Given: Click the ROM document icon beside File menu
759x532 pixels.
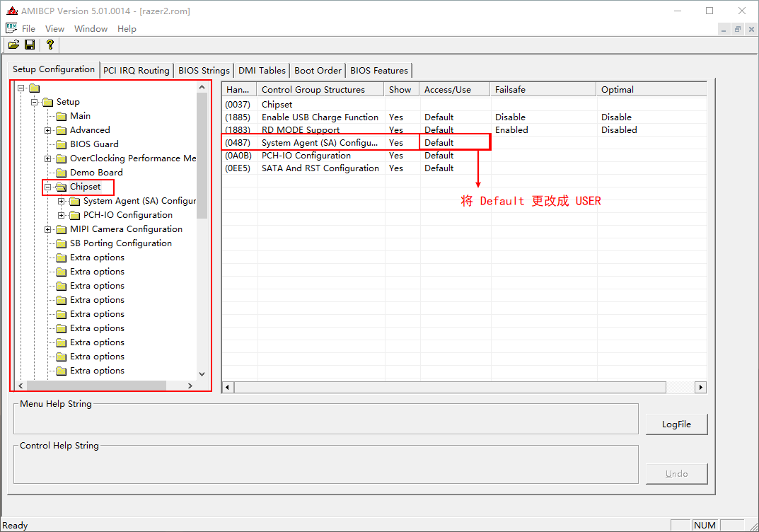Looking at the screenshot, I should (x=11, y=28).
